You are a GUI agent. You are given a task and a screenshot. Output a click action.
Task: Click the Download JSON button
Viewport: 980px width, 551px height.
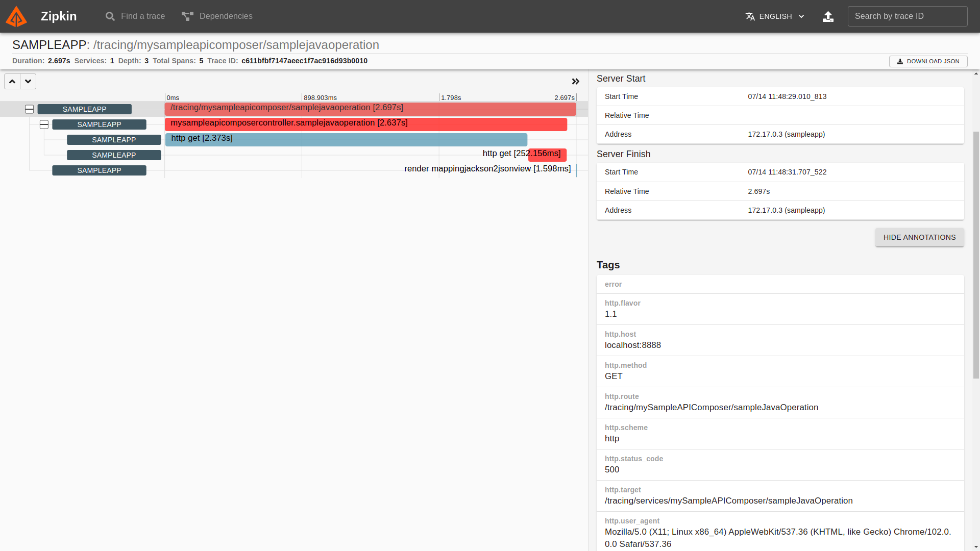tap(928, 61)
